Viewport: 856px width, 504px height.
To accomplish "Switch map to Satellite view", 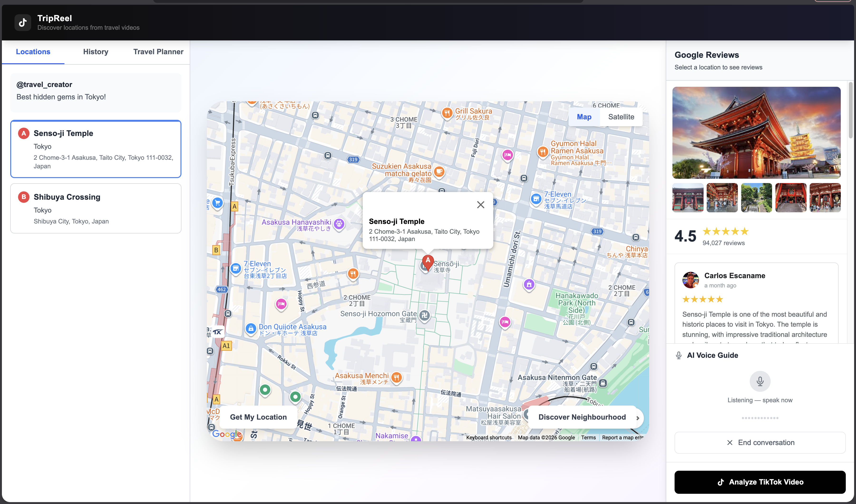I will [x=621, y=117].
